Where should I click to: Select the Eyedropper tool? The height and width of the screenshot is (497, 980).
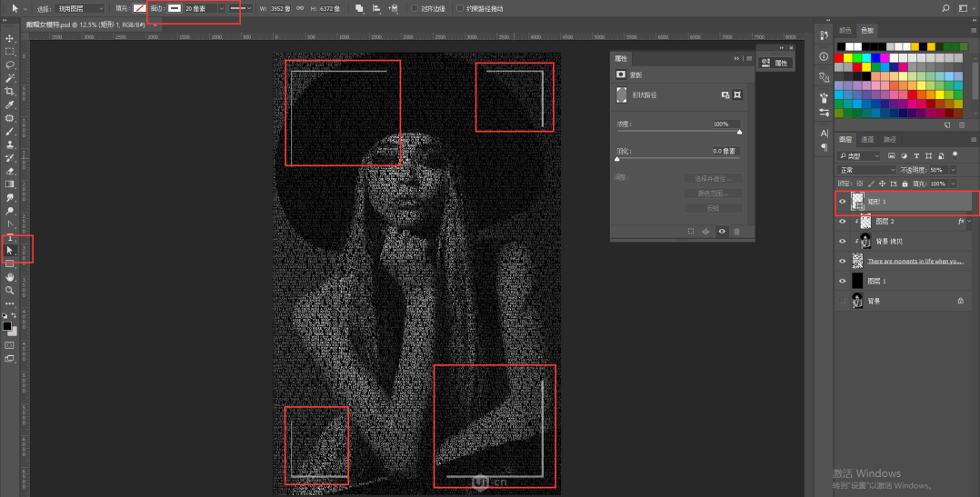pos(10,105)
